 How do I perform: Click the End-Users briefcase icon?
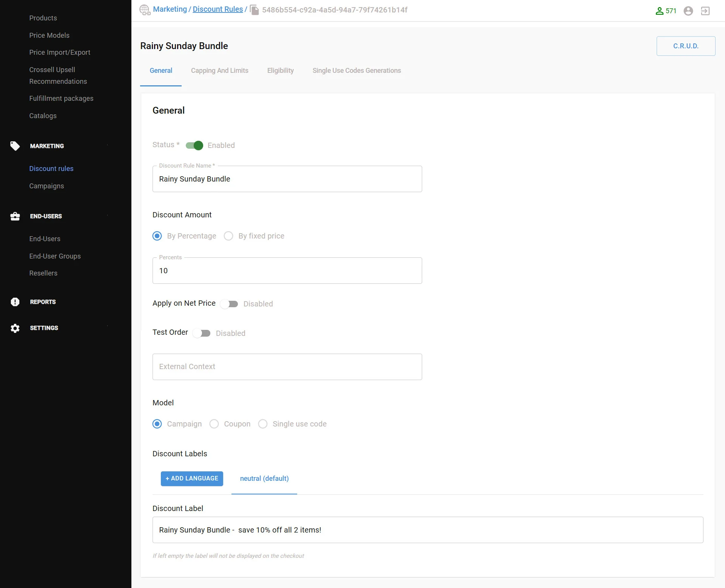pyautogui.click(x=15, y=216)
